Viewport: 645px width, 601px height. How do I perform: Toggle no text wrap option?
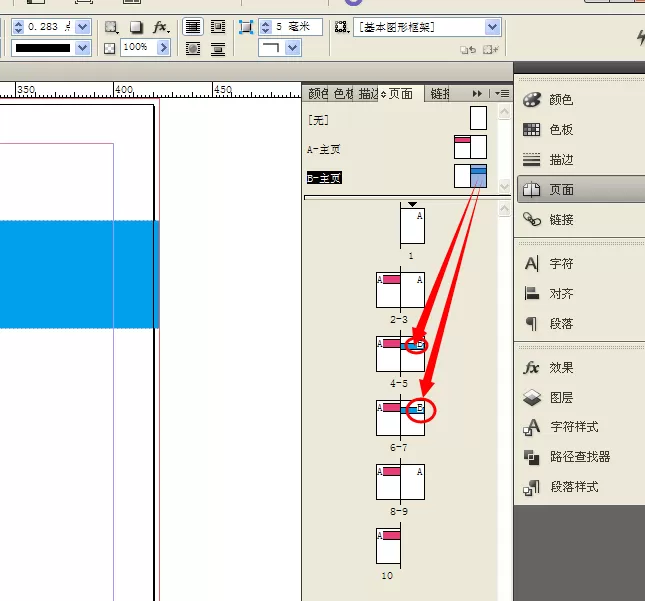pyautogui.click(x=193, y=27)
